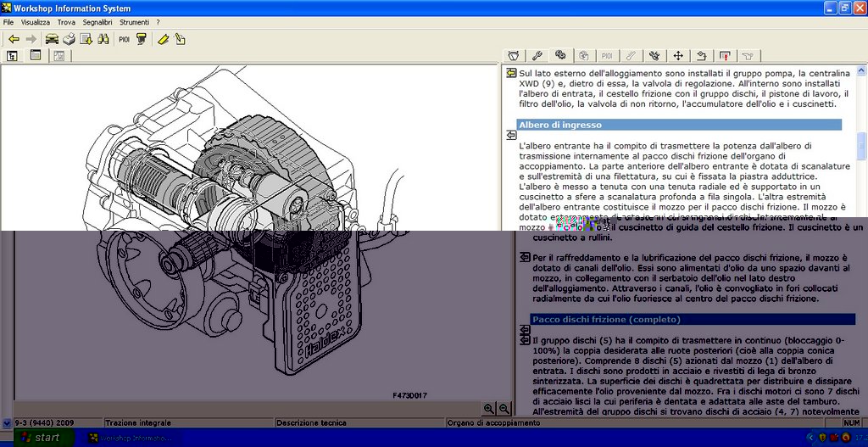868x447 pixels.
Task: Open vehicle selection car icon
Action: pos(52,39)
